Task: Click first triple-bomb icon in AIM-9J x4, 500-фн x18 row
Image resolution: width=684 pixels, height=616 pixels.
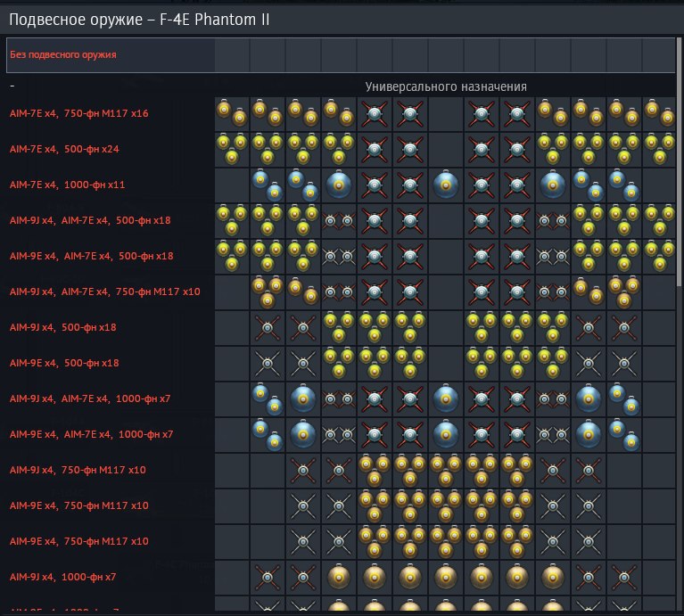Action: click(x=339, y=327)
